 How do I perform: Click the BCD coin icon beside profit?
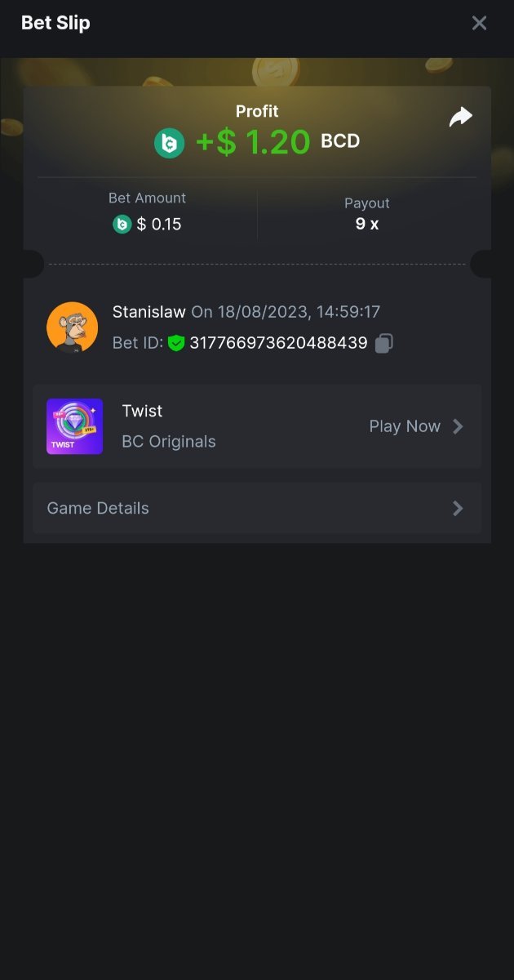tap(170, 143)
